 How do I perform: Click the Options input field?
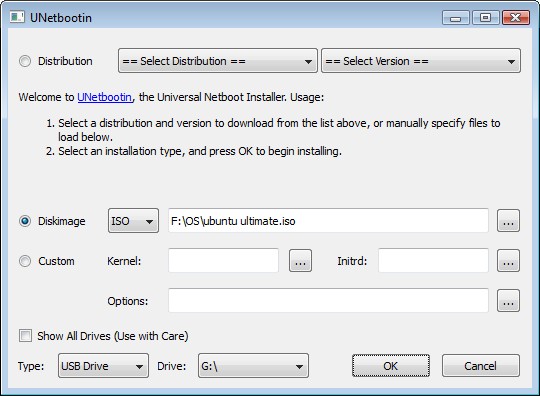(x=328, y=300)
